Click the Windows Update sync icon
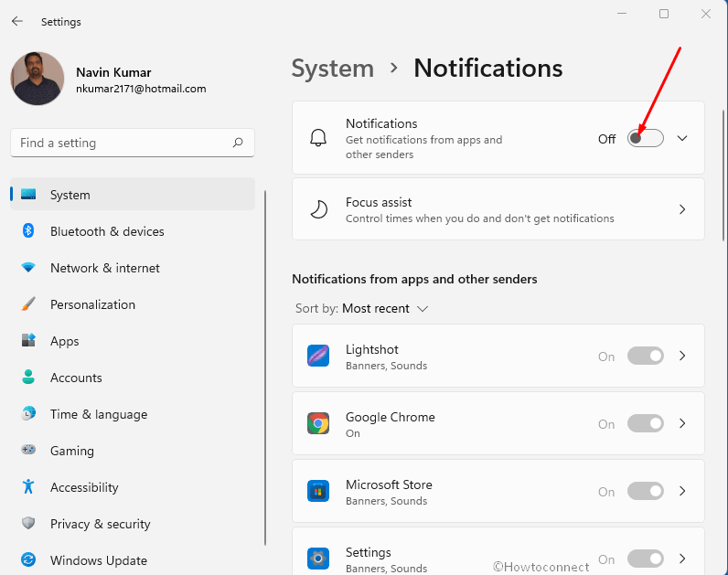The image size is (728, 575). point(28,559)
